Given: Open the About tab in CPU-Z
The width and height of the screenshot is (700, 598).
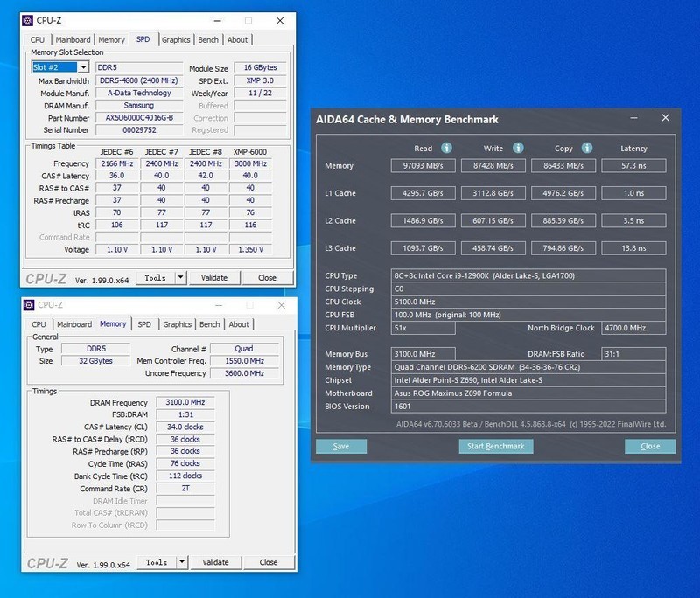Looking at the screenshot, I should point(238,39).
